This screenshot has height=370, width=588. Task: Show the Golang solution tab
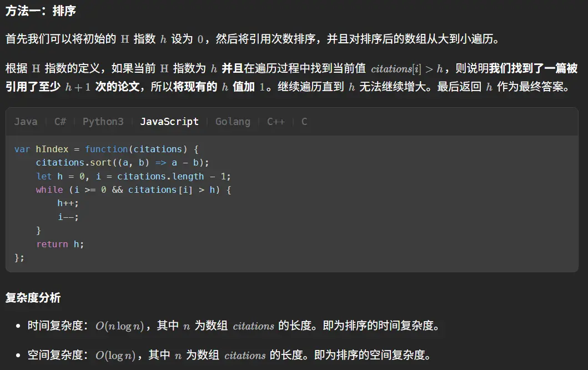tap(233, 122)
